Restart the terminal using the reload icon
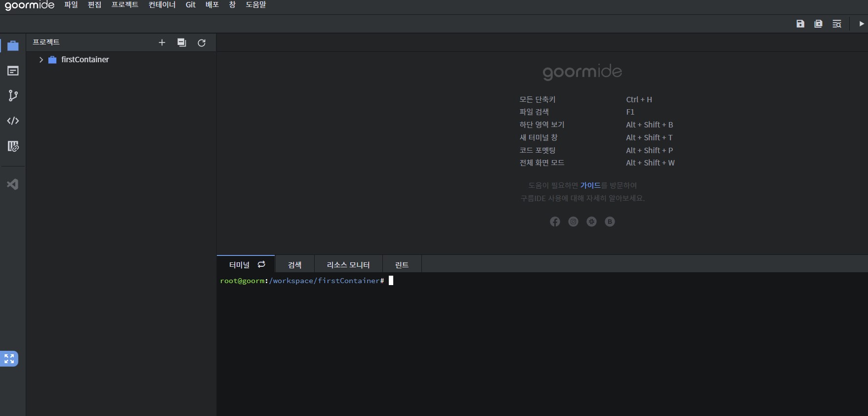This screenshot has width=868, height=416. 261,264
